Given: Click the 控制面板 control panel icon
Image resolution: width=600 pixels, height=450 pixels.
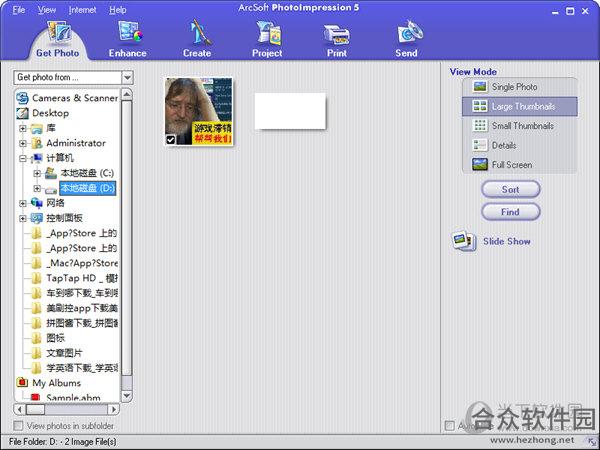Looking at the screenshot, I should click(37, 218).
